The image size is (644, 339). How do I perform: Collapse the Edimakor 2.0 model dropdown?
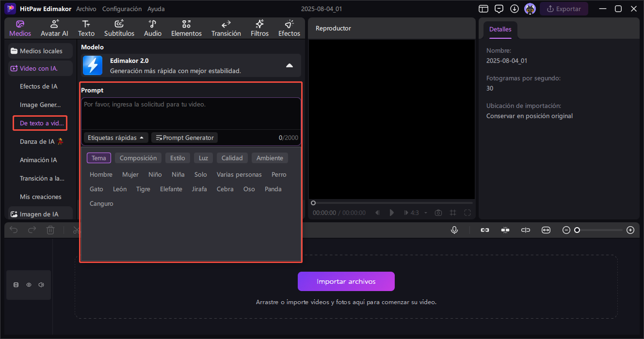click(290, 65)
